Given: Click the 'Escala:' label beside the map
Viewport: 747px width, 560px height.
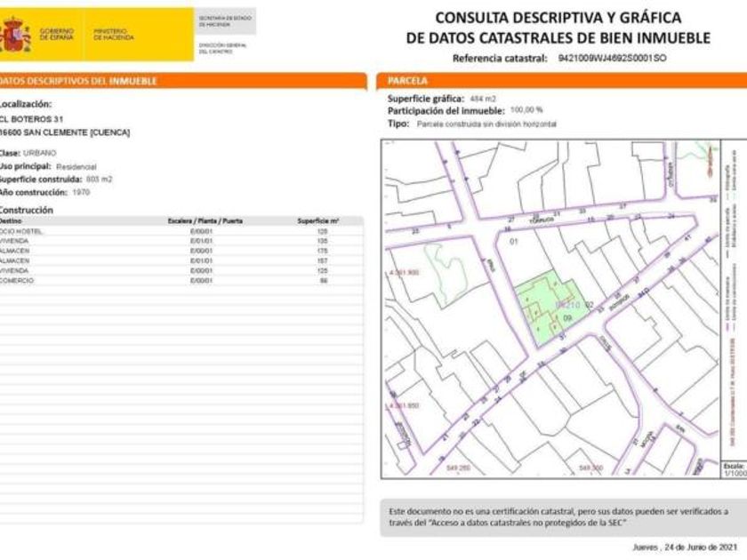Looking at the screenshot, I should pos(733,466).
